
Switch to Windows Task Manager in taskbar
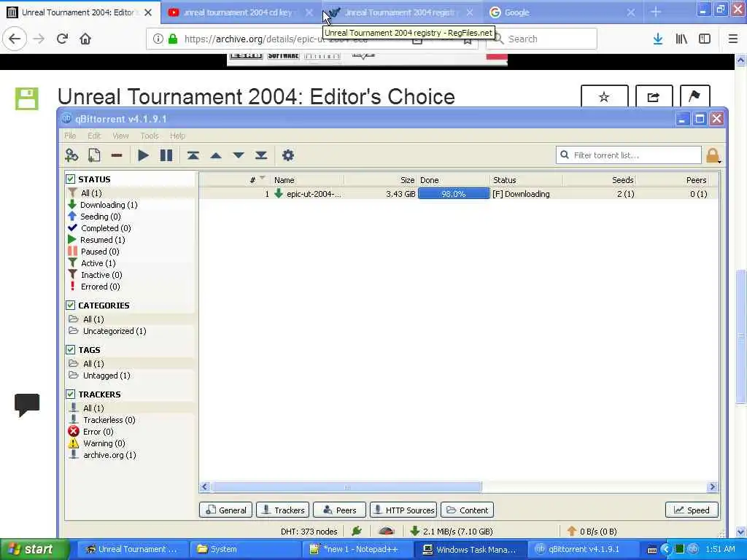pos(470,550)
